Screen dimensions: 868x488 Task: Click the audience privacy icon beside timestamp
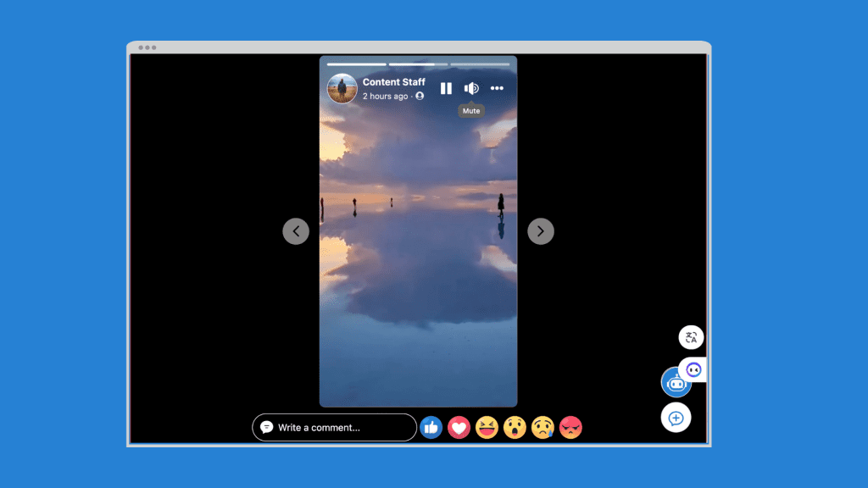[420, 97]
